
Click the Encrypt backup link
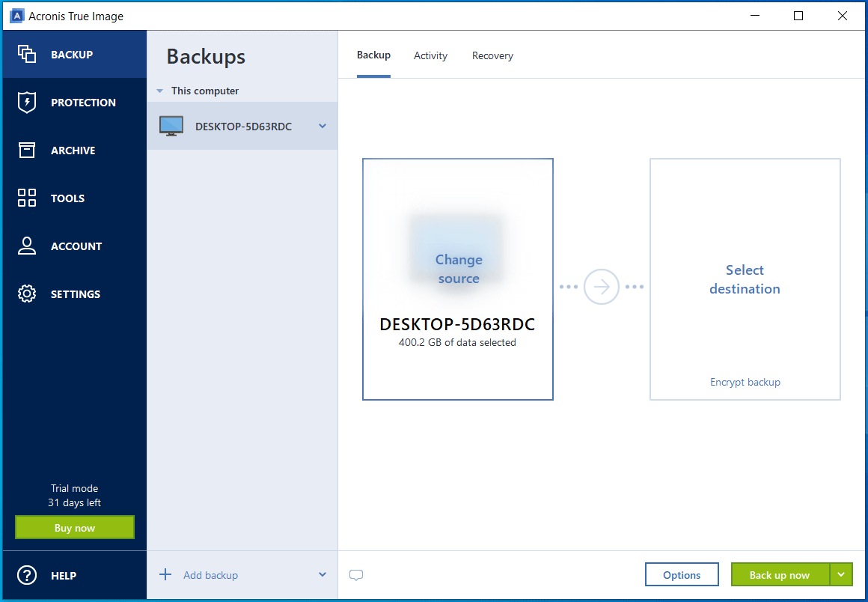coord(745,382)
